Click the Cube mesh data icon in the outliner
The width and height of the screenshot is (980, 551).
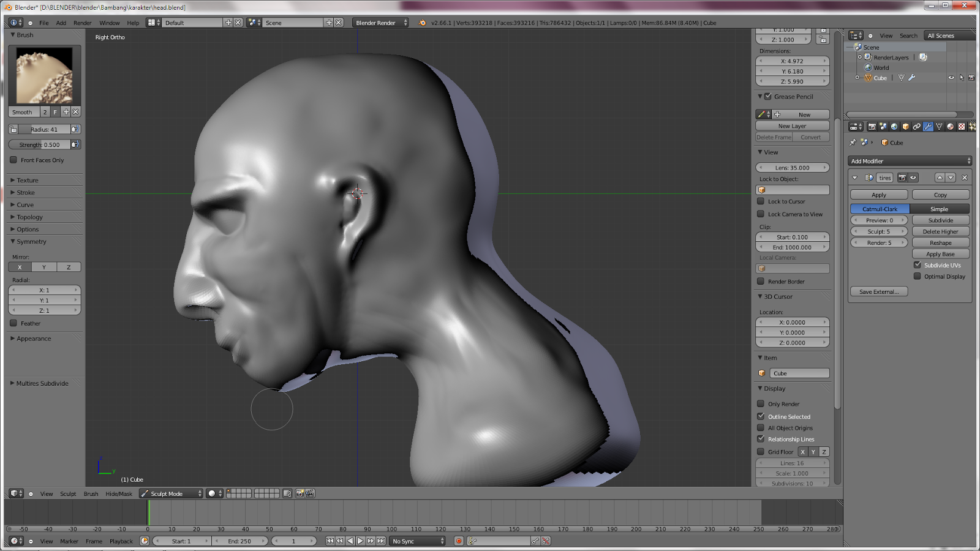point(901,78)
